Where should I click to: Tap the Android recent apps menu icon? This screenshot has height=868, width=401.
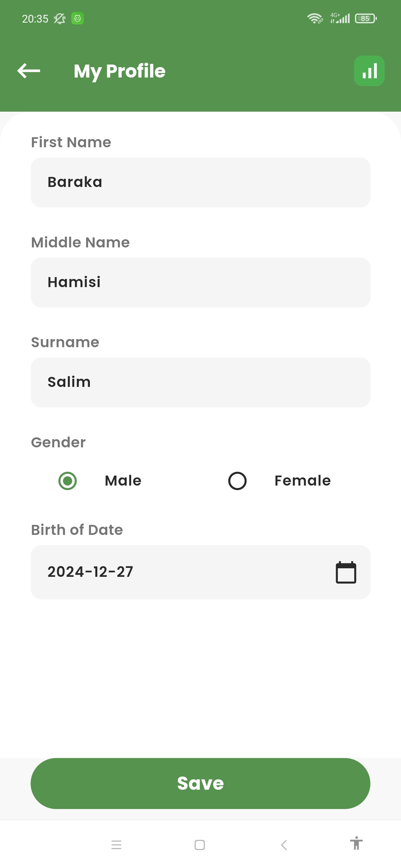[x=116, y=845]
